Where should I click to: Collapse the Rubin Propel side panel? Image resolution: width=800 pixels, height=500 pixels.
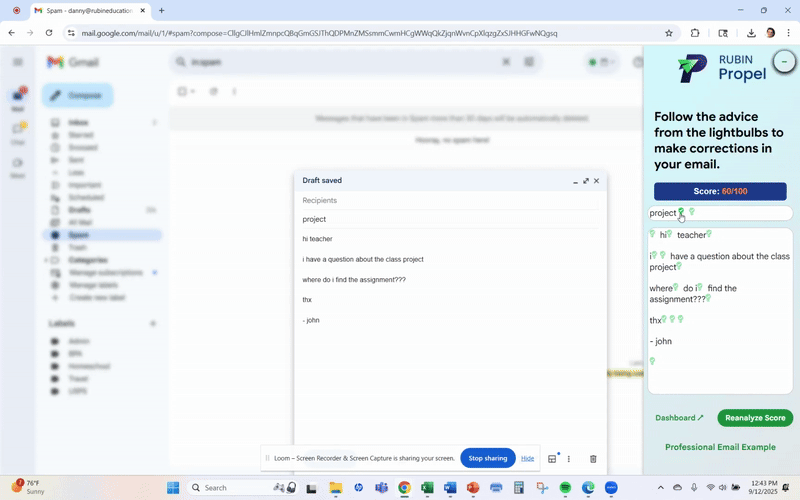785,62
